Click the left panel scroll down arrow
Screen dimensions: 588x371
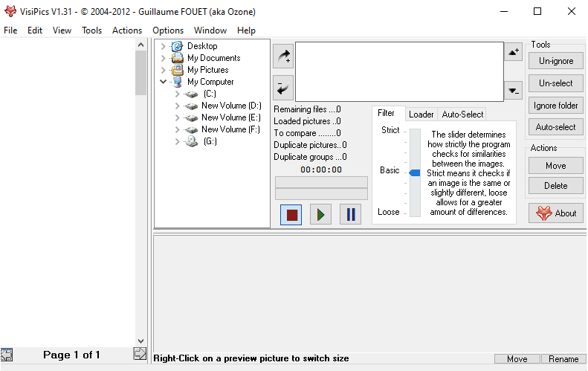140,341
